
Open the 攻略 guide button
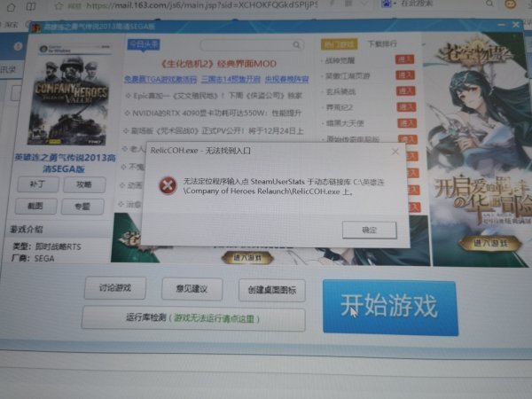[84, 184]
